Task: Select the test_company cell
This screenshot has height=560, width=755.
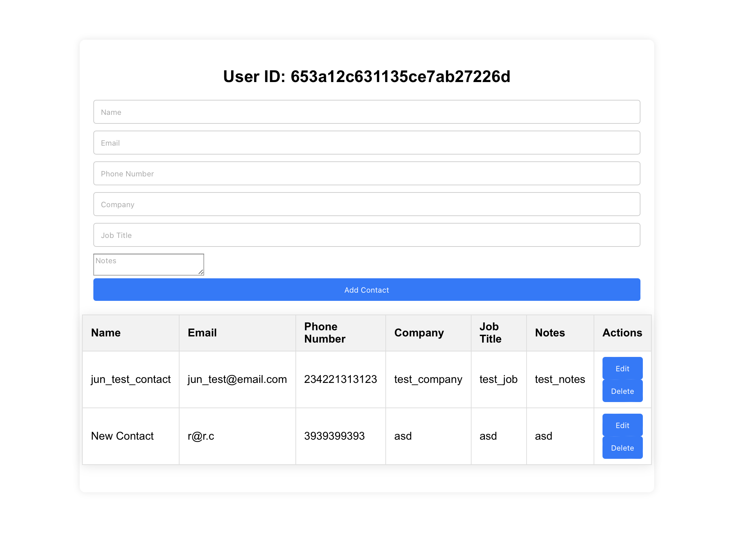Action: (x=428, y=379)
